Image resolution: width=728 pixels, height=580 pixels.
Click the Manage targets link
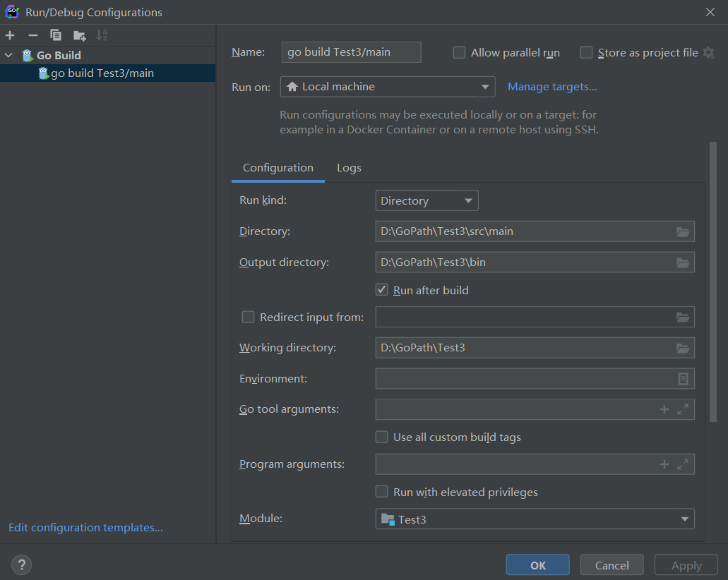click(552, 87)
